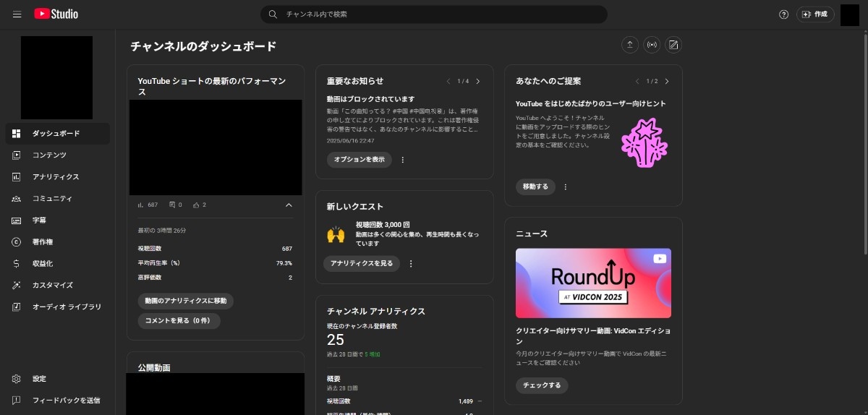This screenshot has width=868, height=415.
Task: Click the upload video icon
Action: pyautogui.click(x=630, y=45)
